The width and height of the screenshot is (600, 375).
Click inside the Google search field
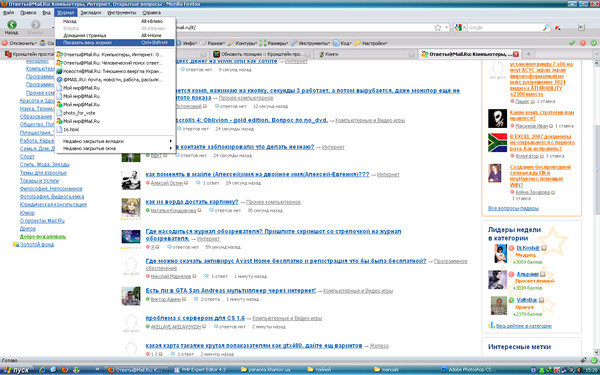[504, 28]
